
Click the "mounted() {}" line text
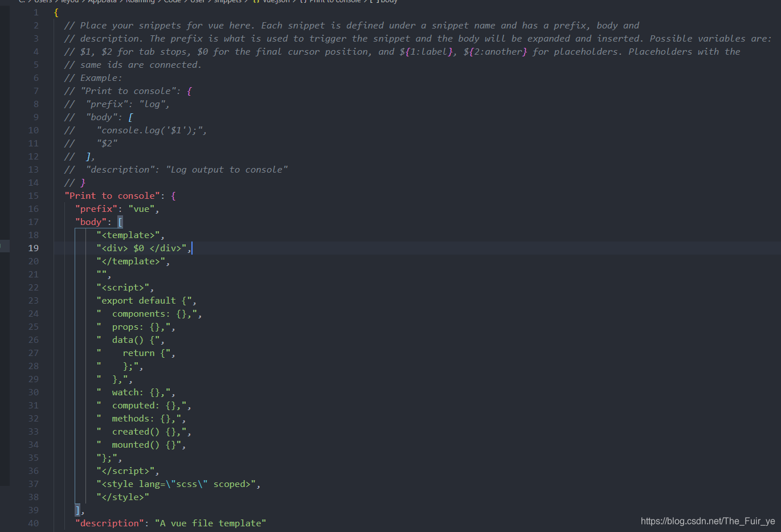(x=144, y=445)
